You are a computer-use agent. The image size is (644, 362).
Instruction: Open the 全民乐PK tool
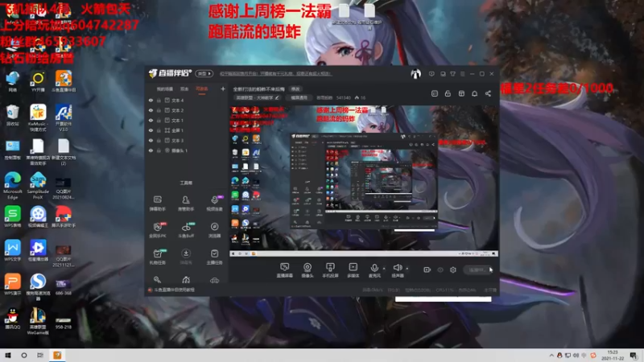(x=157, y=230)
